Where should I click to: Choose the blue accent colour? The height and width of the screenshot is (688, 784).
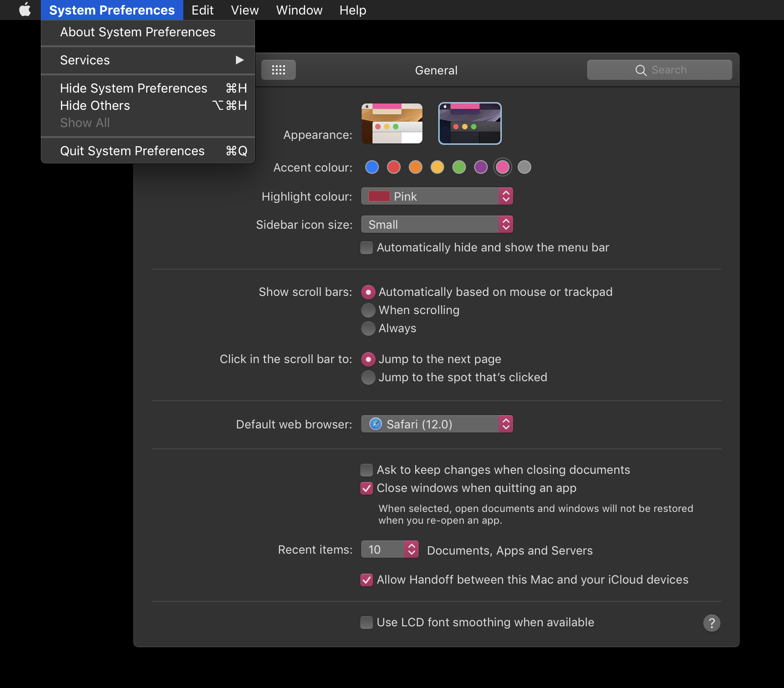coord(372,167)
